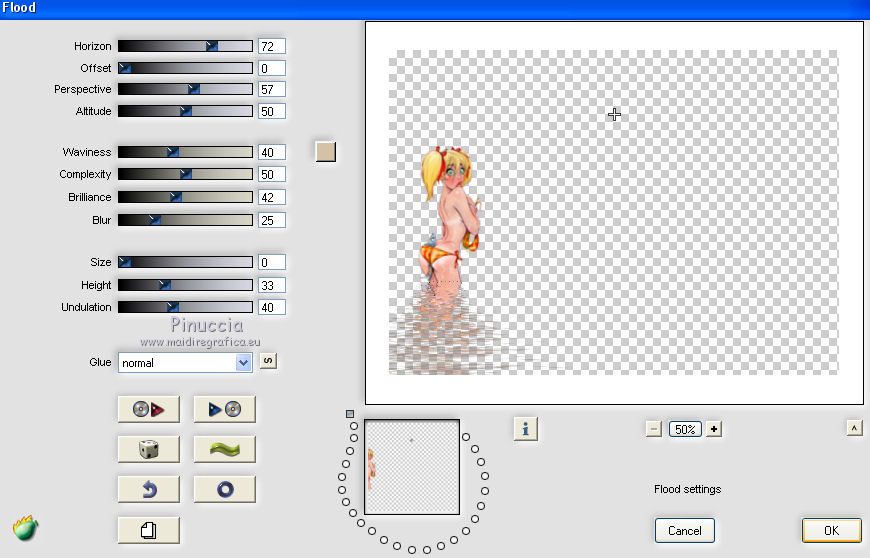Screen dimensions: 870x558
Task: Click the Altitude slider track
Action: pyautogui.click(x=185, y=111)
